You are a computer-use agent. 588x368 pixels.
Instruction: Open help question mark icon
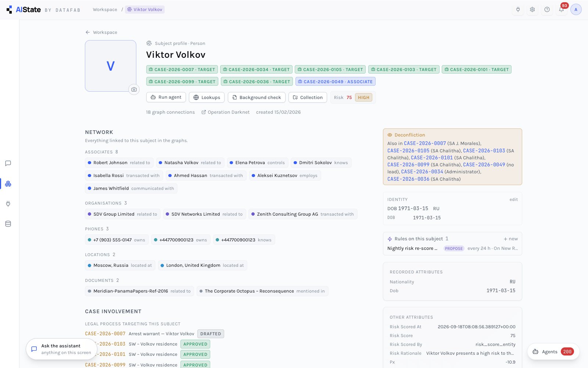click(547, 10)
